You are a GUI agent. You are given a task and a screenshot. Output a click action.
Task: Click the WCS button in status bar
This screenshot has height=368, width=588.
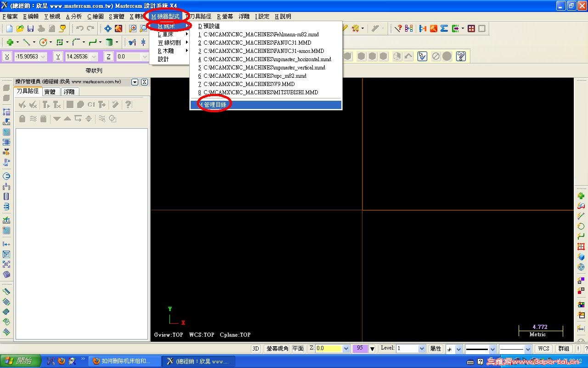click(544, 349)
